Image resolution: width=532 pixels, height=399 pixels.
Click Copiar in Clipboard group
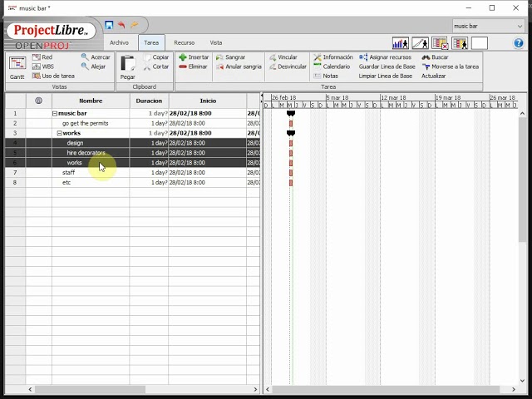pyautogui.click(x=156, y=57)
